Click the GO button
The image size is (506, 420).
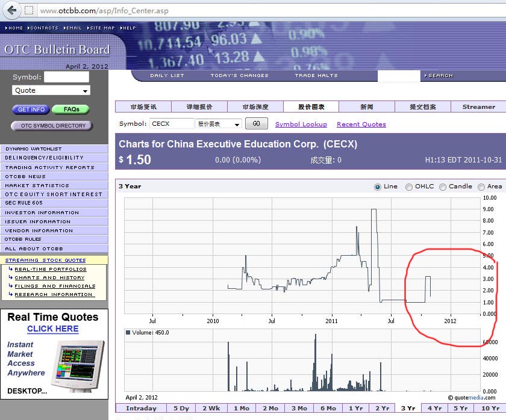(x=256, y=123)
